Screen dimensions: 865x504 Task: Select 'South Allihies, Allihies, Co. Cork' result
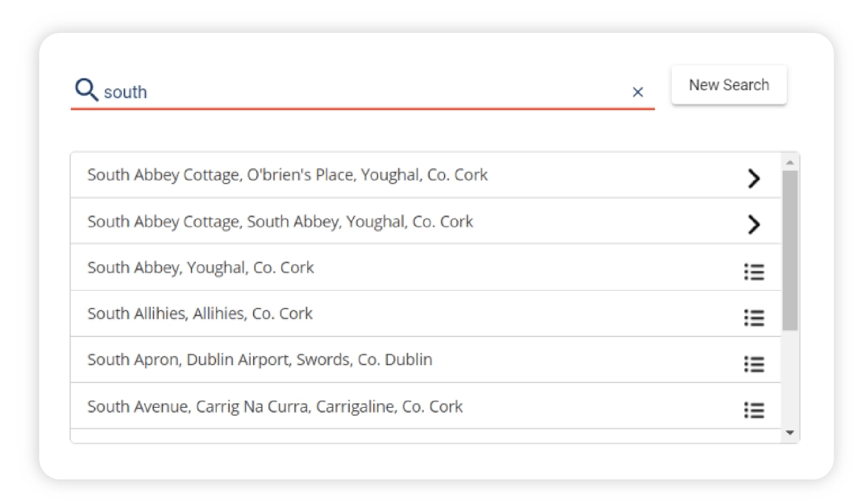[426, 313]
